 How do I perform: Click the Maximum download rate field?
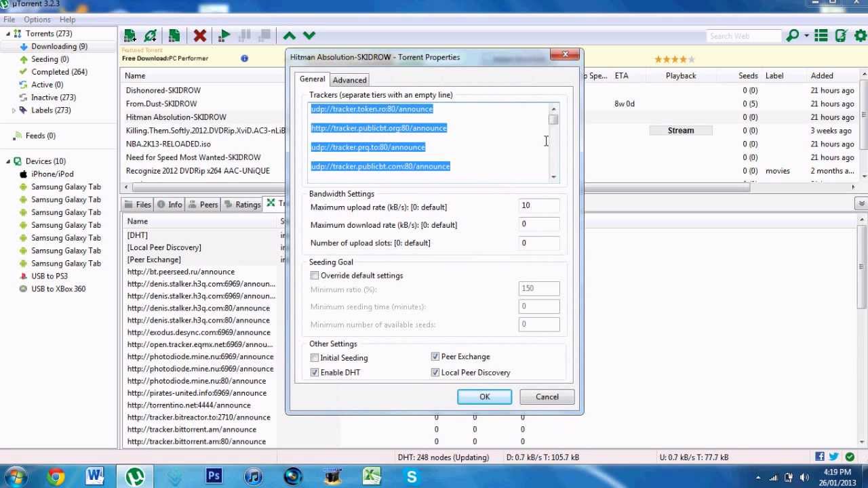539,224
